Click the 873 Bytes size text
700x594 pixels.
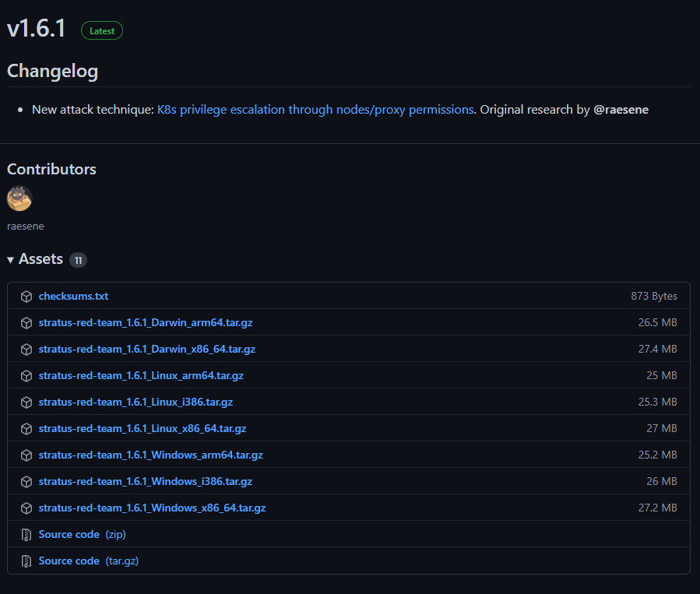click(654, 297)
